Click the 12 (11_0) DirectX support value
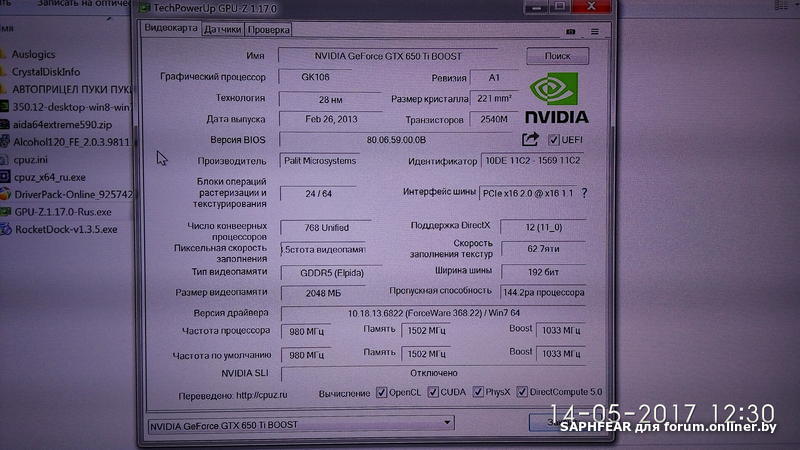 [543, 227]
